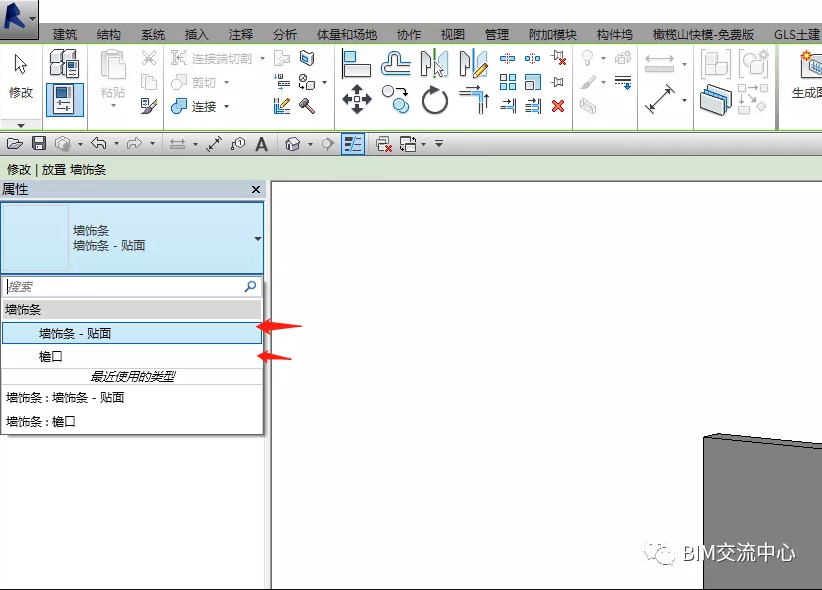Expand the 修改 panel arrow
Screen dimensions: 822x590
tap(21, 125)
